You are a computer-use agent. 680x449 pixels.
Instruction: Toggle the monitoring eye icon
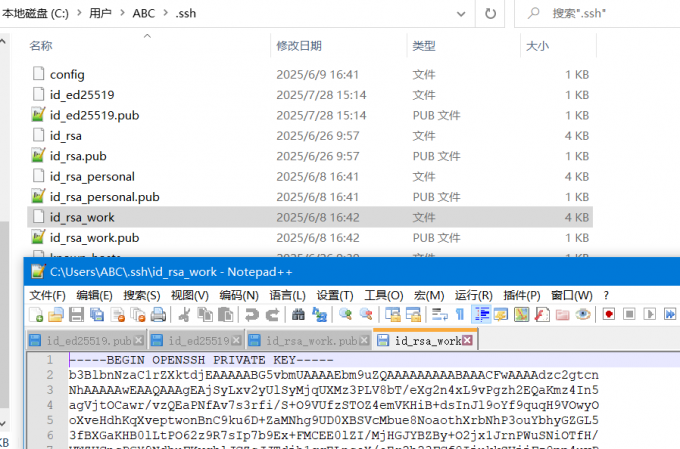(x=583, y=315)
